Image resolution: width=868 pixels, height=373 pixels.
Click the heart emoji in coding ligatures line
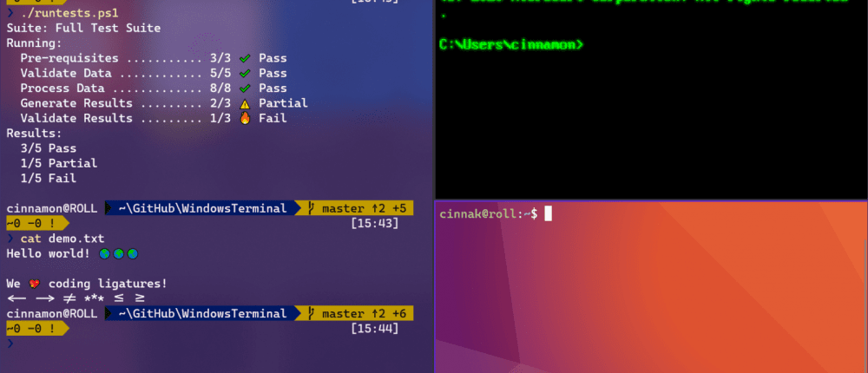click(x=35, y=284)
